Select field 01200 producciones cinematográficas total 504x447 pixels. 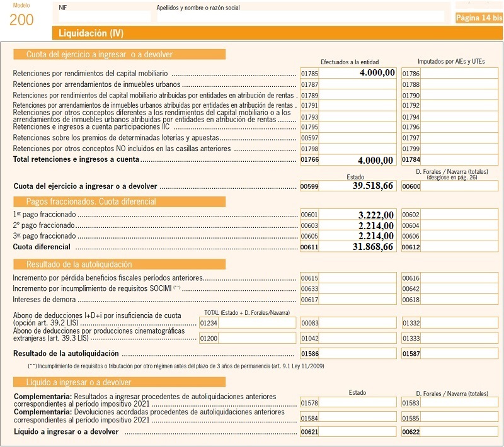coord(257,338)
